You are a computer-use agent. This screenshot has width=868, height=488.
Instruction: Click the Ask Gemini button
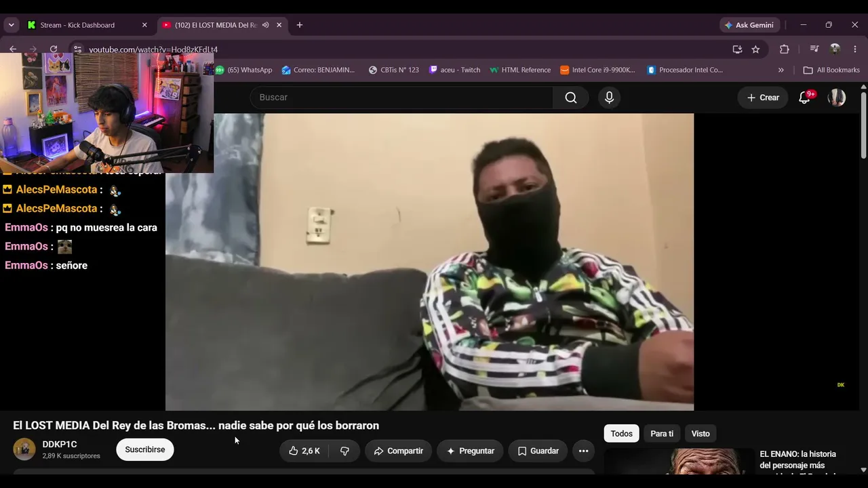749,25
